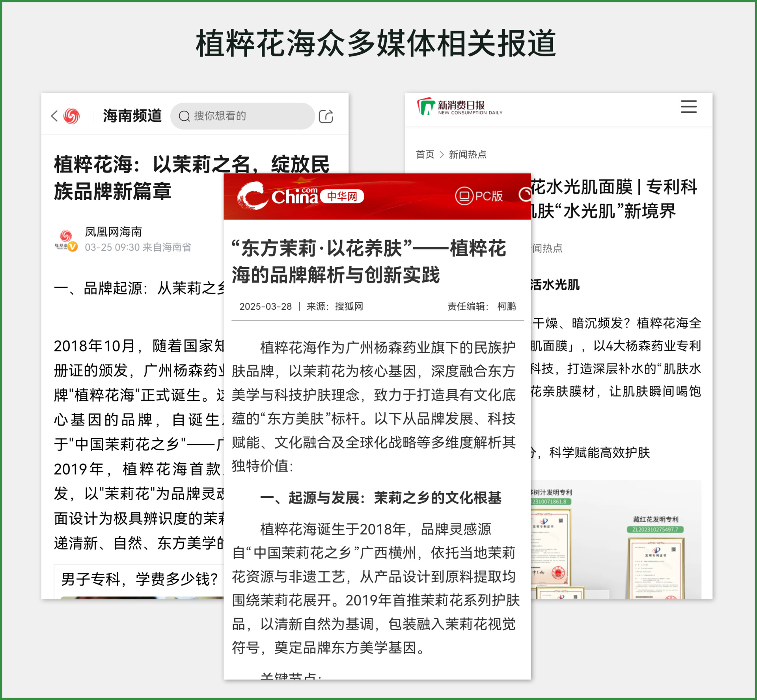Click the China.com logo
This screenshot has height=700, width=757.
[x=278, y=195]
